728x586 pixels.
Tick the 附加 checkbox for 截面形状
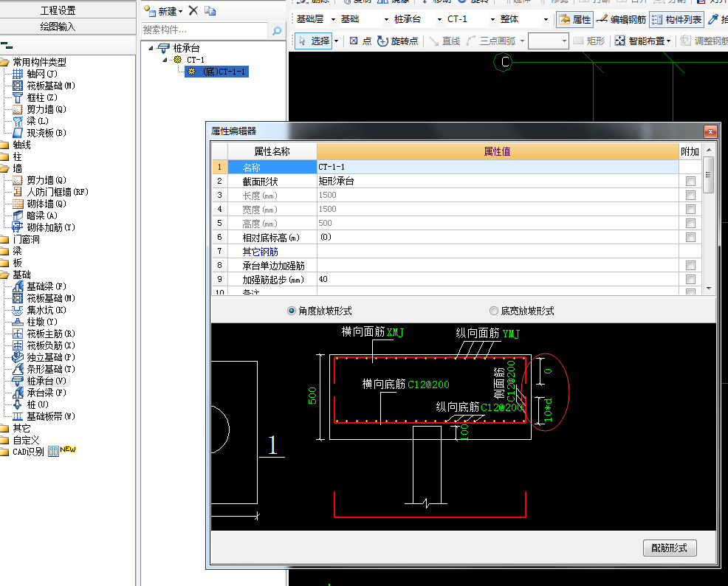[x=690, y=182]
